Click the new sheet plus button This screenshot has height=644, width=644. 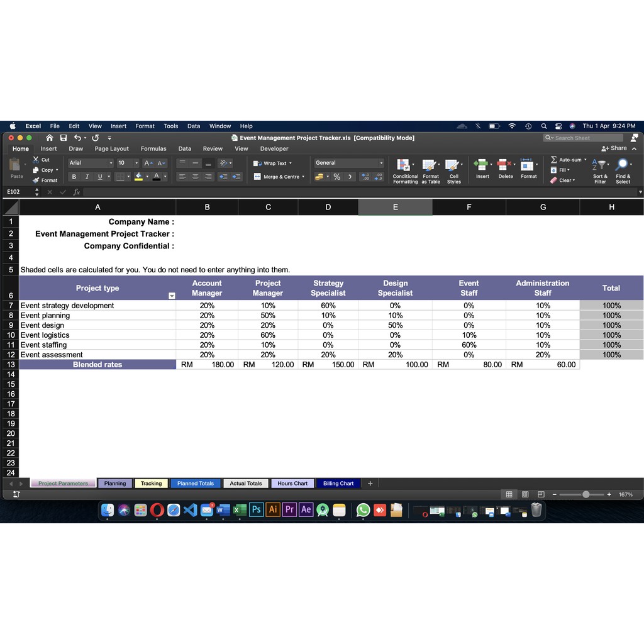pos(370,483)
